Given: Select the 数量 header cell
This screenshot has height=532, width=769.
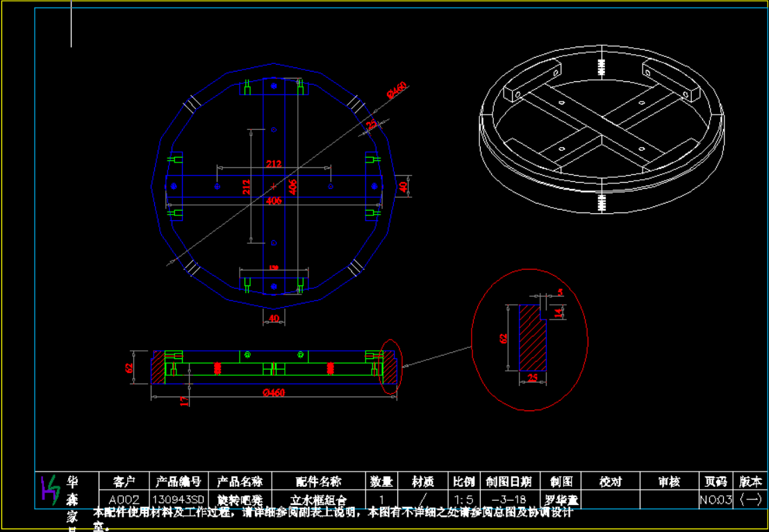Looking at the screenshot, I should (x=381, y=481).
